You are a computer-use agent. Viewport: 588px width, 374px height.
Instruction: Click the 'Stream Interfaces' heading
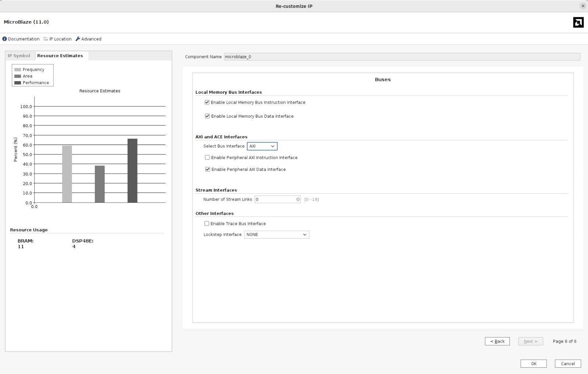click(x=216, y=190)
